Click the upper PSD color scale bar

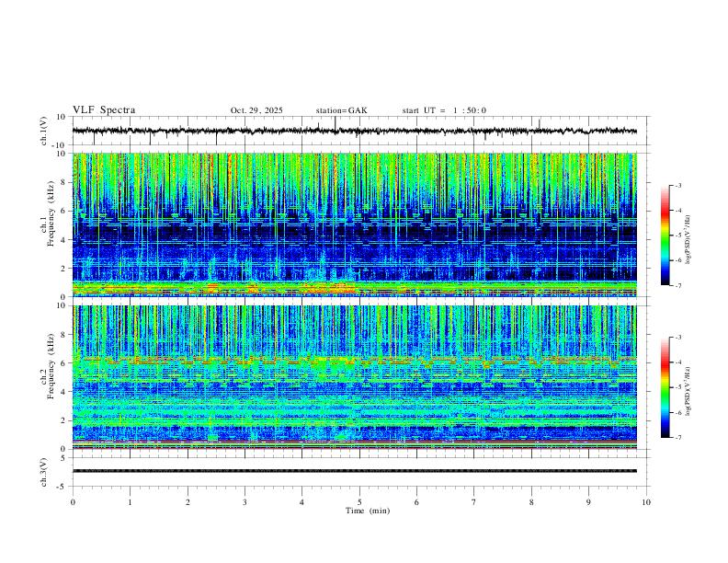[x=665, y=236]
